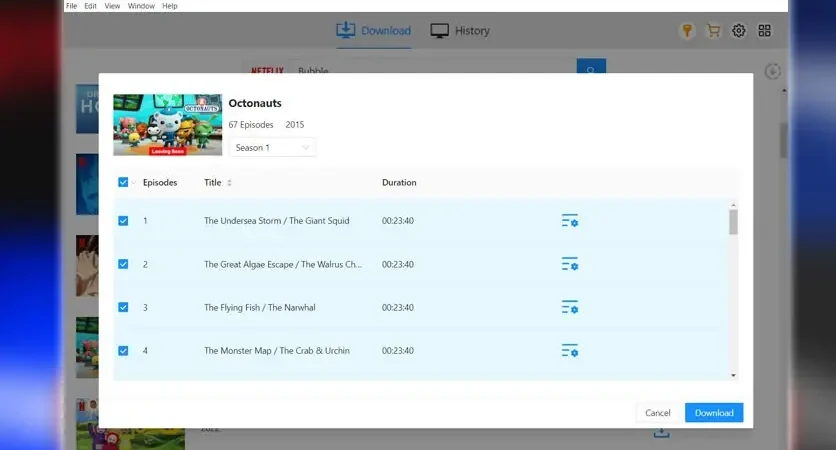This screenshot has width=836, height=450.
Task: Open advanced settings for The Monster Map episode
Action: 569,351
